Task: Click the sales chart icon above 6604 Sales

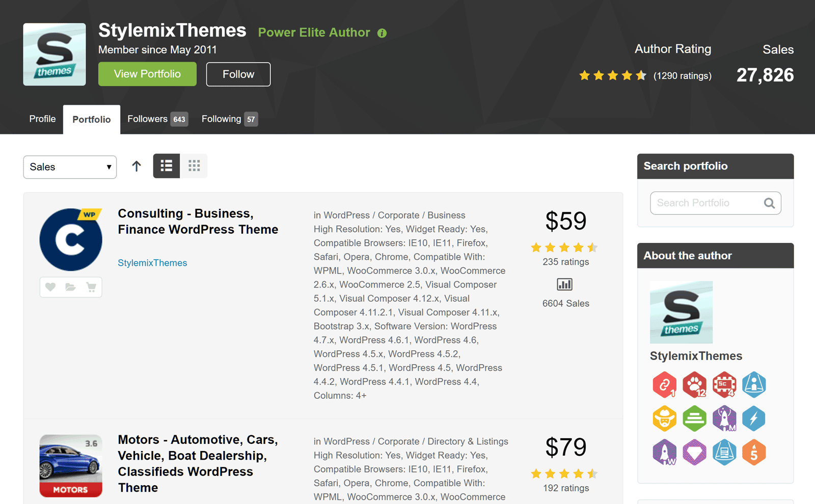Action: tap(564, 284)
